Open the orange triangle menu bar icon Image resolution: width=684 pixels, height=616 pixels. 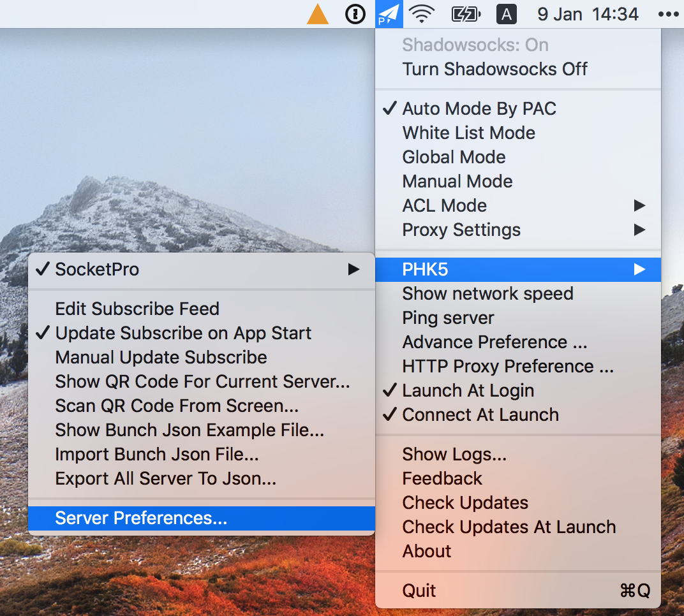318,14
